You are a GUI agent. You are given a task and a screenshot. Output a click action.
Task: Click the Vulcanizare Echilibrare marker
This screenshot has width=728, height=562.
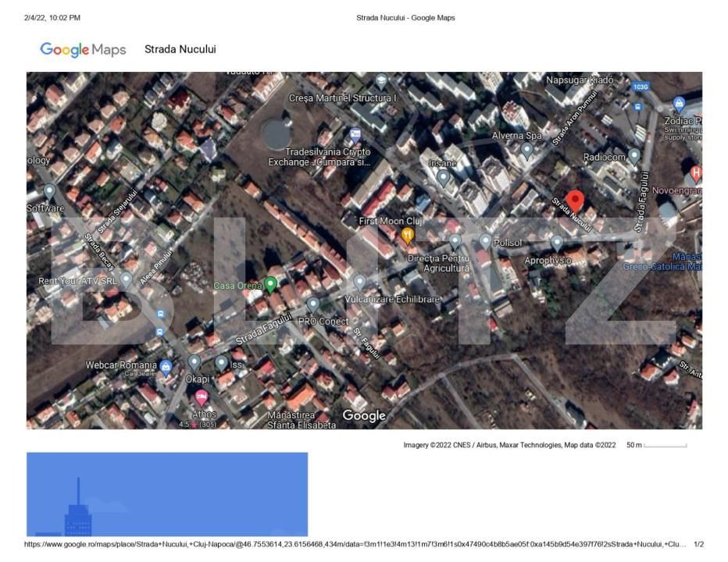point(359,282)
